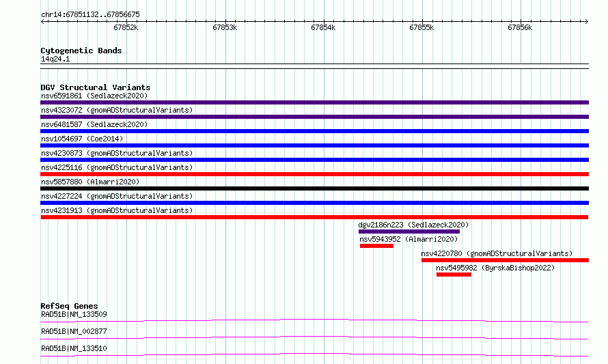The width and height of the screenshot is (608, 364).
Task: Select the red bar under nsv4231913
Action: [314, 217]
